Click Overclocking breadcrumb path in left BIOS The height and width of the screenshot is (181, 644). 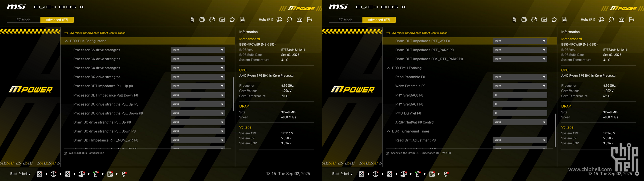[x=98, y=33]
